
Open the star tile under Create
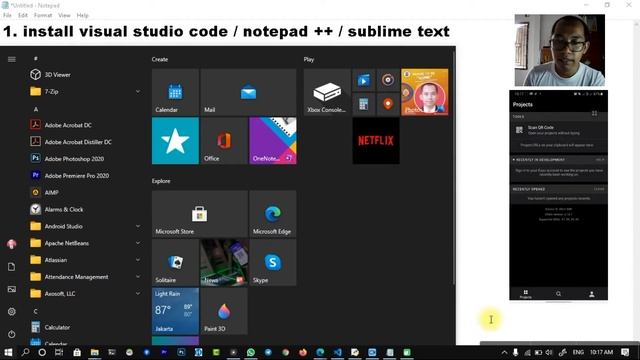[x=175, y=141]
